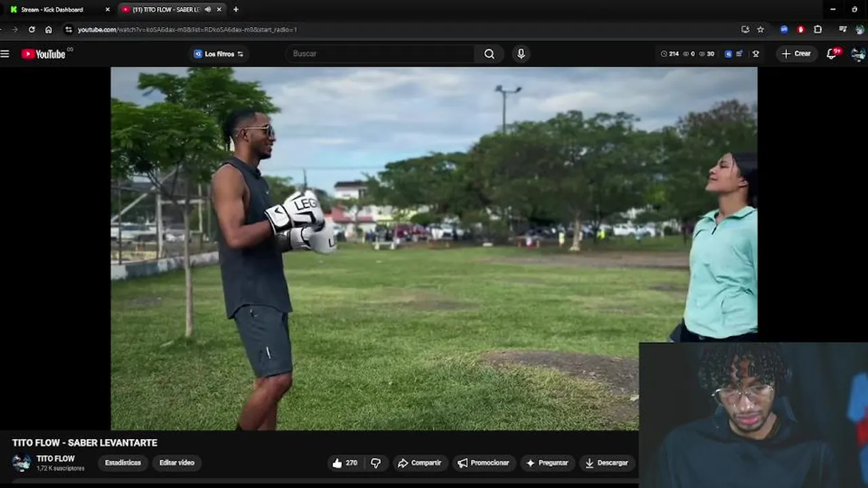Open the Crear create menu
This screenshot has height=488, width=868.
(x=797, y=54)
